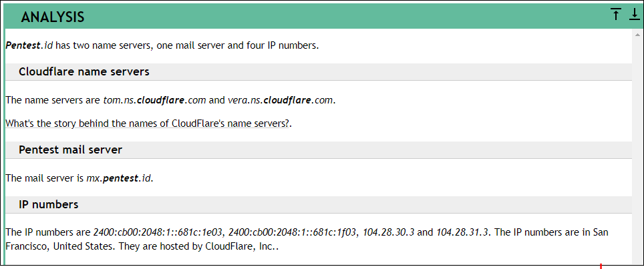Screen dimensions: 644x269
Task: Click the mx.pentest.id mail server name
Action: pyautogui.click(x=119, y=178)
